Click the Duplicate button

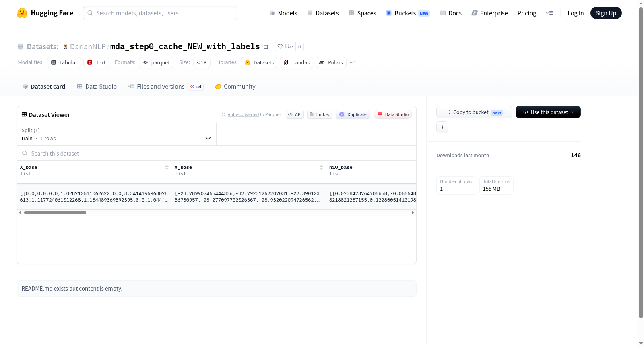353,114
